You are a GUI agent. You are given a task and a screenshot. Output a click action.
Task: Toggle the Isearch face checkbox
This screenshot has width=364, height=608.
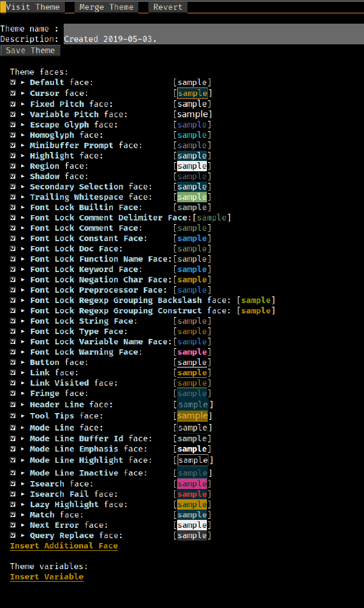pyautogui.click(x=13, y=483)
